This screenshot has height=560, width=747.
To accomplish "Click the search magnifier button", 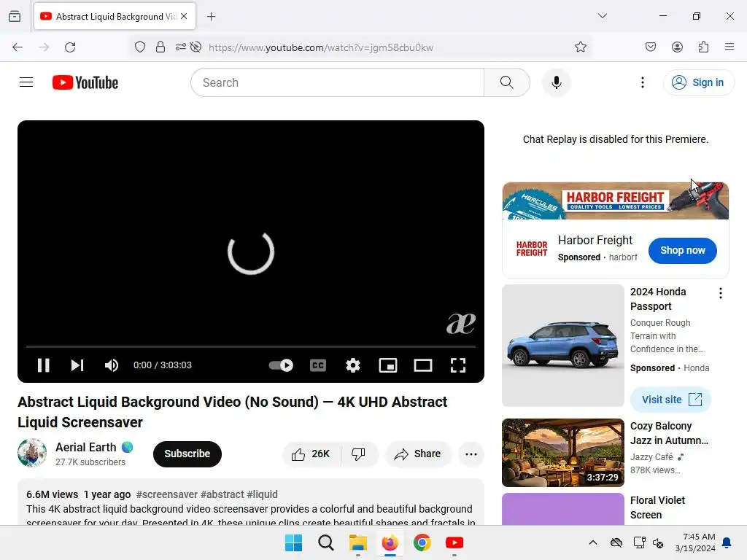I will click(507, 82).
